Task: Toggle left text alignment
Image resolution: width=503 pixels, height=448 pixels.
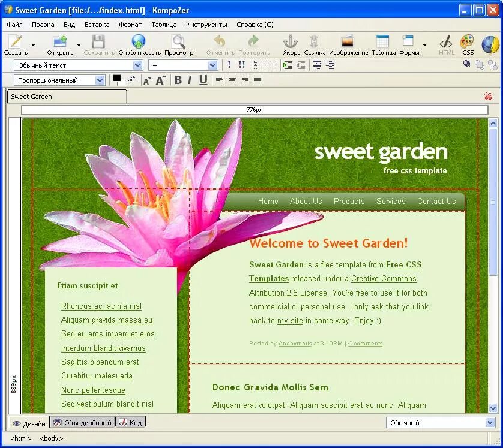Action: [x=220, y=80]
